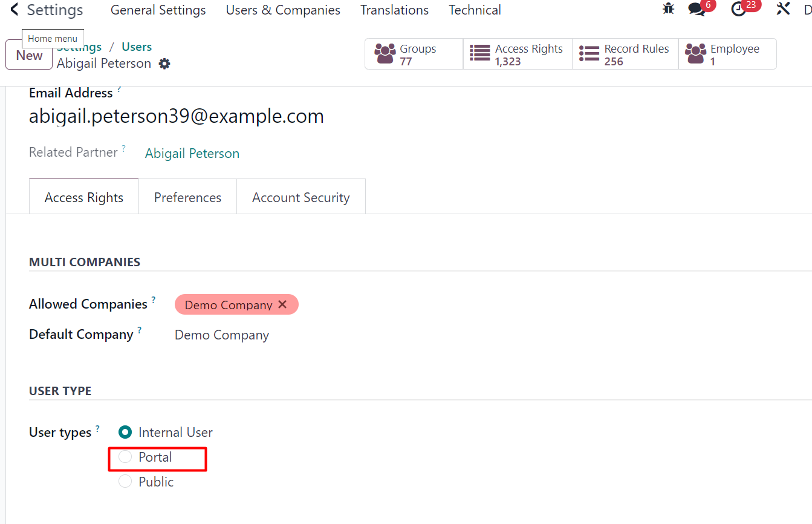Open the activities clock icon
This screenshot has width=812, height=524.
click(738, 10)
